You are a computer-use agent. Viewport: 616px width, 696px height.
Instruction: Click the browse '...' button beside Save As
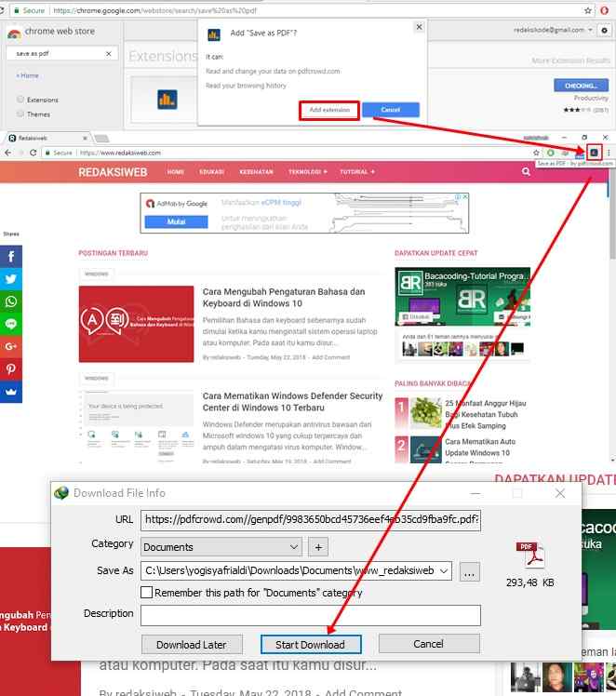470,571
